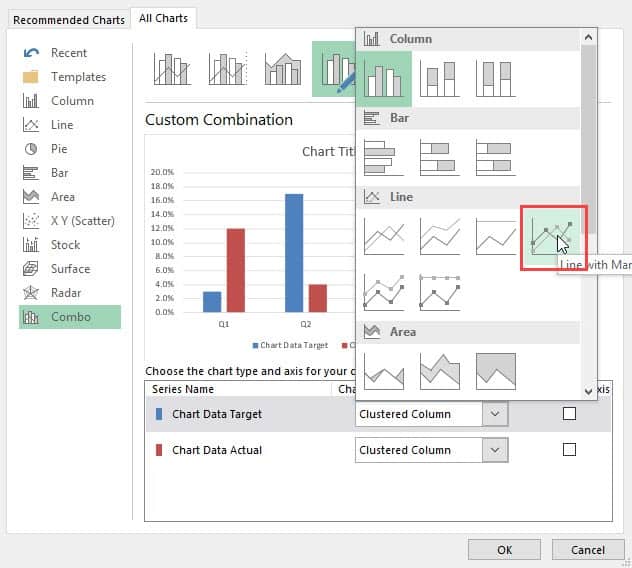This screenshot has height=568, width=632.
Task: Pick Line with Markers chart icon
Action: (553, 237)
